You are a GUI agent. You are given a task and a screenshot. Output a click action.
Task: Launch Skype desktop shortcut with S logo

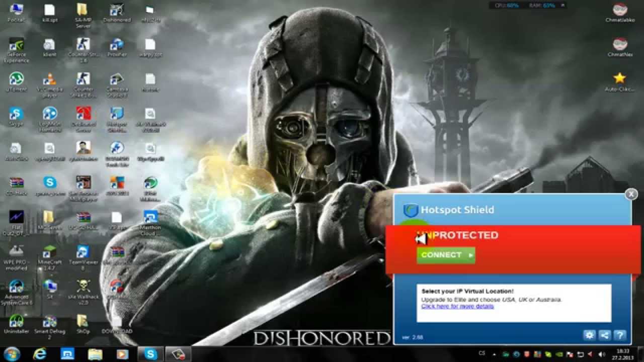[x=16, y=117]
